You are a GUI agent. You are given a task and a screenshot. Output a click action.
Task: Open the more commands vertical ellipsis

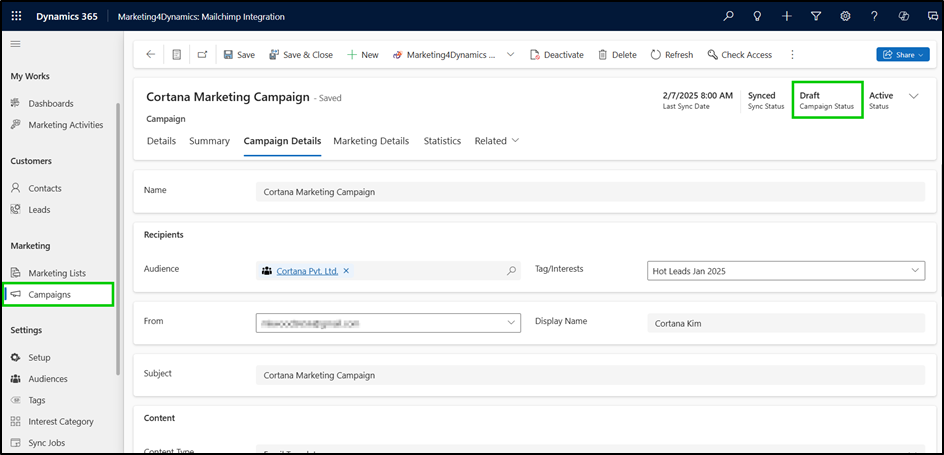point(792,55)
